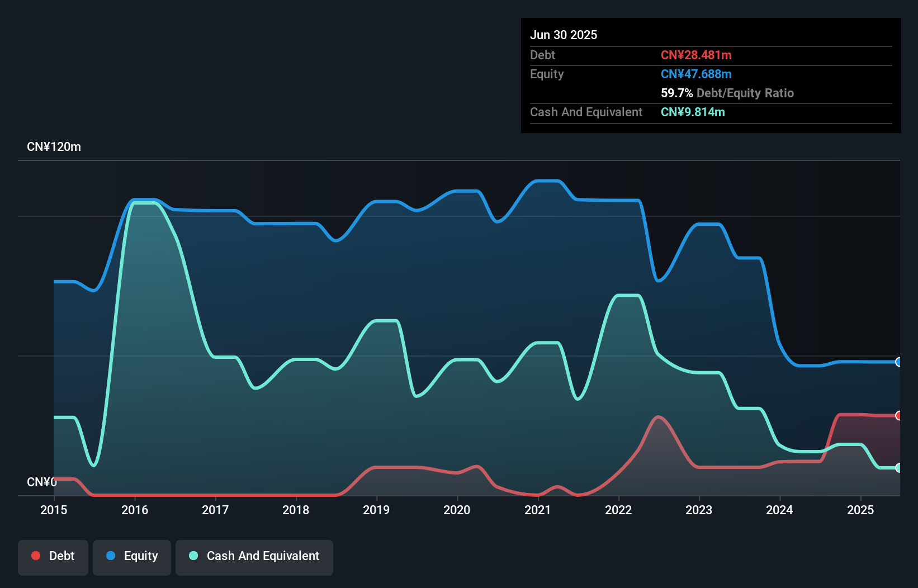
Task: Click the Cash And Equivalent tooltip label
Action: [586, 112]
